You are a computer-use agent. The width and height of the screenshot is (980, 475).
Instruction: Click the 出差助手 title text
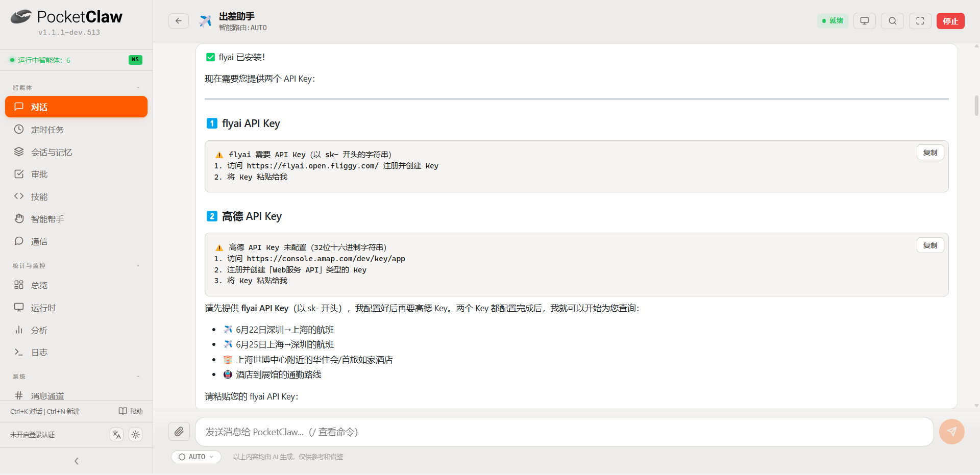(237, 16)
